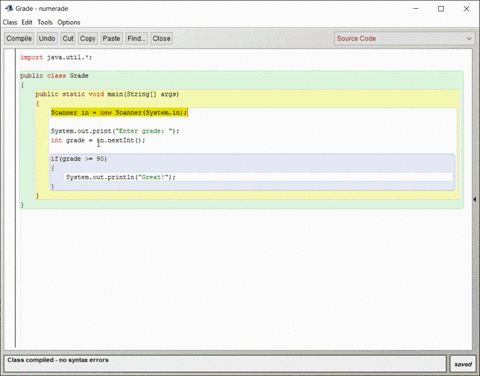Click the 'int grade = in.nextInt();' line

[x=98, y=140]
